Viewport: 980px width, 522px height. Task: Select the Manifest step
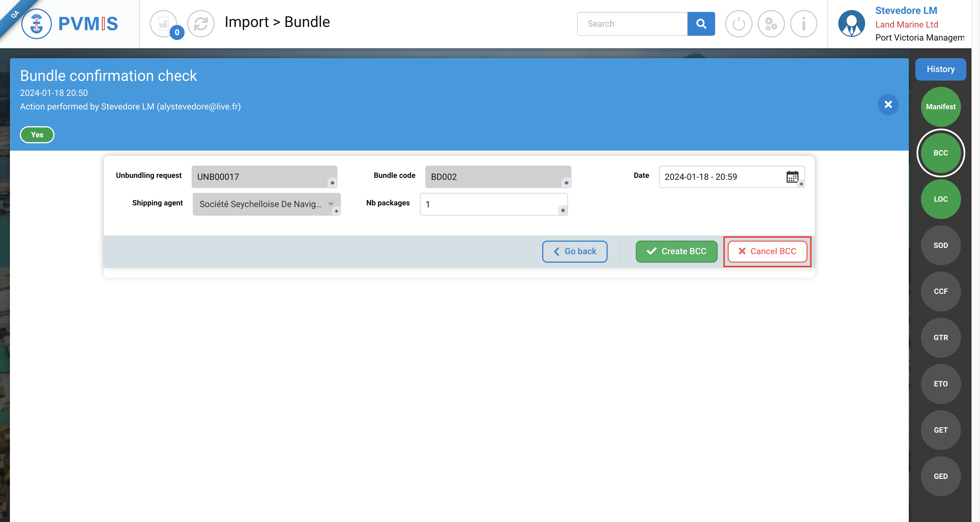[940, 107]
